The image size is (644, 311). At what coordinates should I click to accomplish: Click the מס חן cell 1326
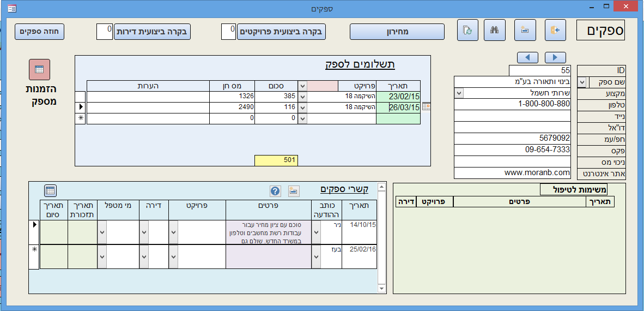[x=233, y=97]
